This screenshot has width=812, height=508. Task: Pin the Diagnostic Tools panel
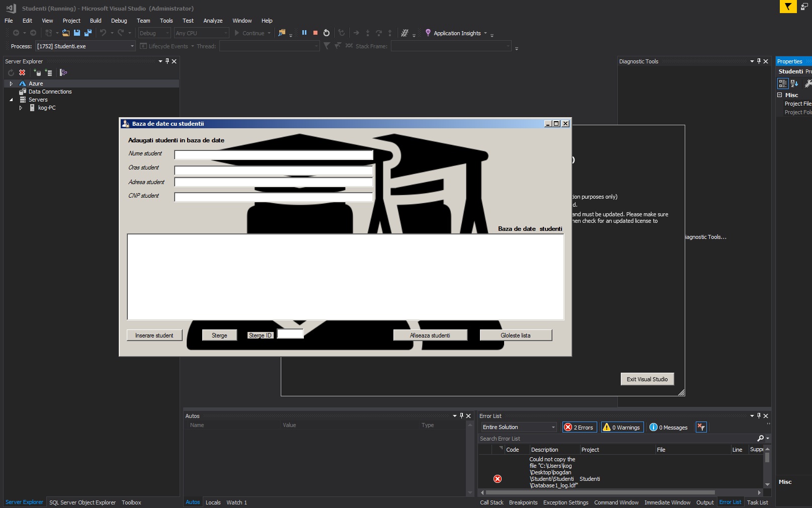point(759,61)
